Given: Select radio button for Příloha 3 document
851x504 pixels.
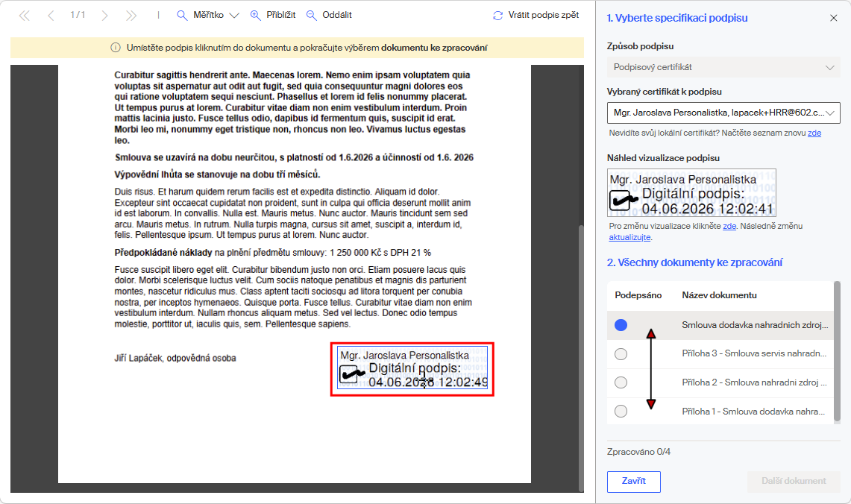Looking at the screenshot, I should pyautogui.click(x=621, y=354).
